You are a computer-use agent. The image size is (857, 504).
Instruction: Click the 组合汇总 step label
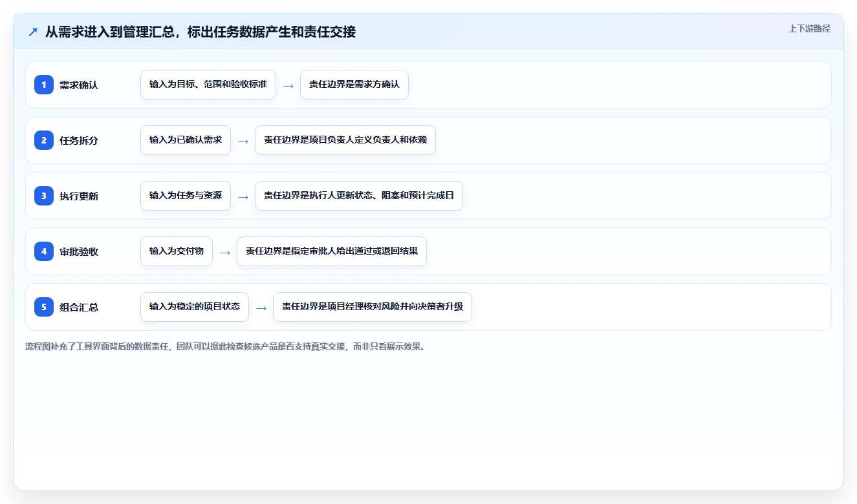pyautogui.click(x=79, y=307)
